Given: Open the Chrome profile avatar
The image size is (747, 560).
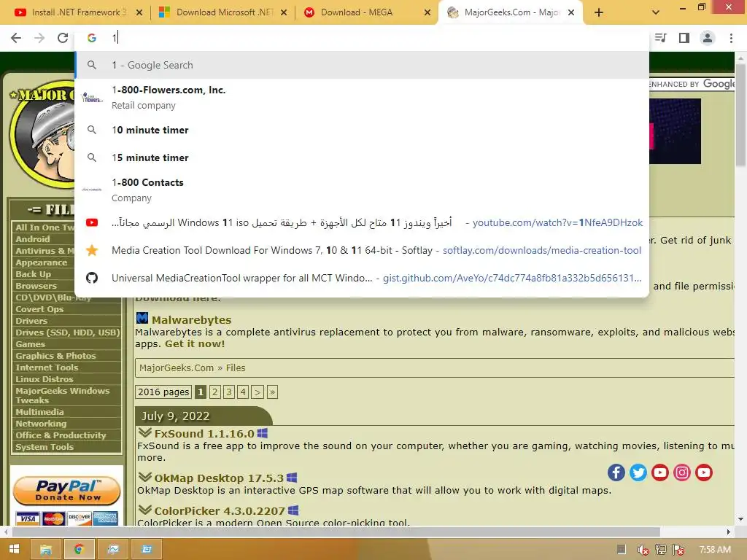Looking at the screenshot, I should click(x=708, y=38).
